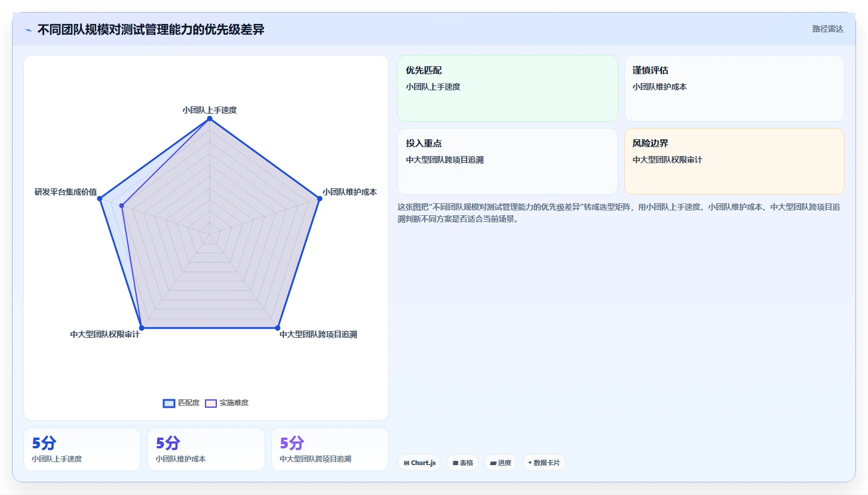Open the 投入重点 card

[508, 161]
